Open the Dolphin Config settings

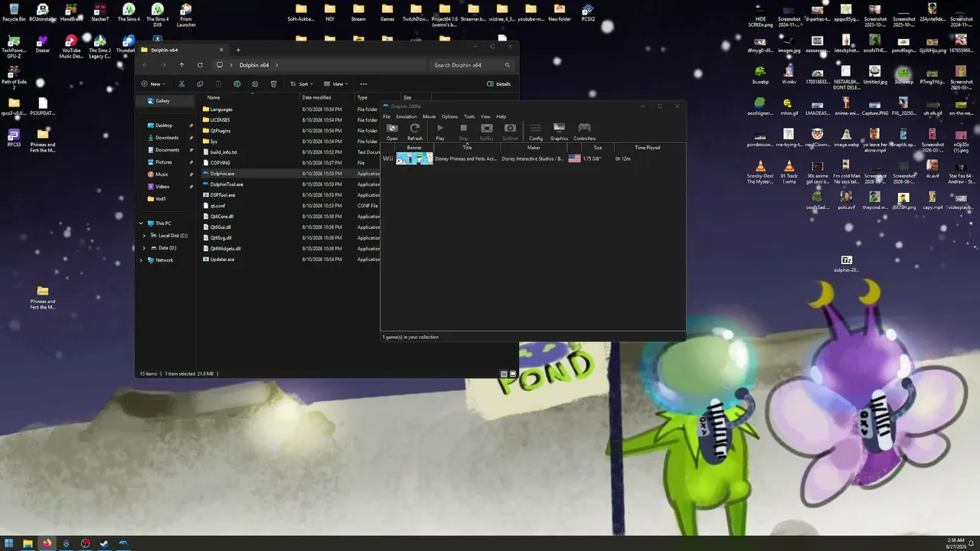pyautogui.click(x=536, y=132)
